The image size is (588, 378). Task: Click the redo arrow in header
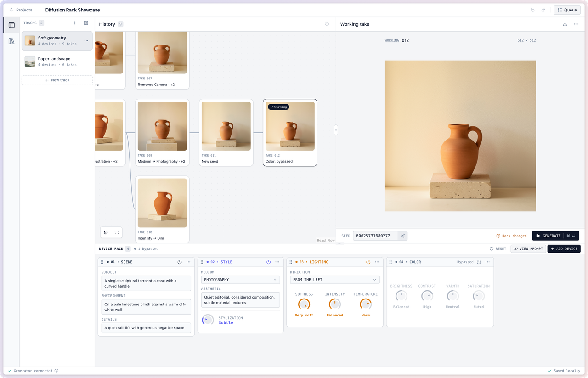(543, 10)
